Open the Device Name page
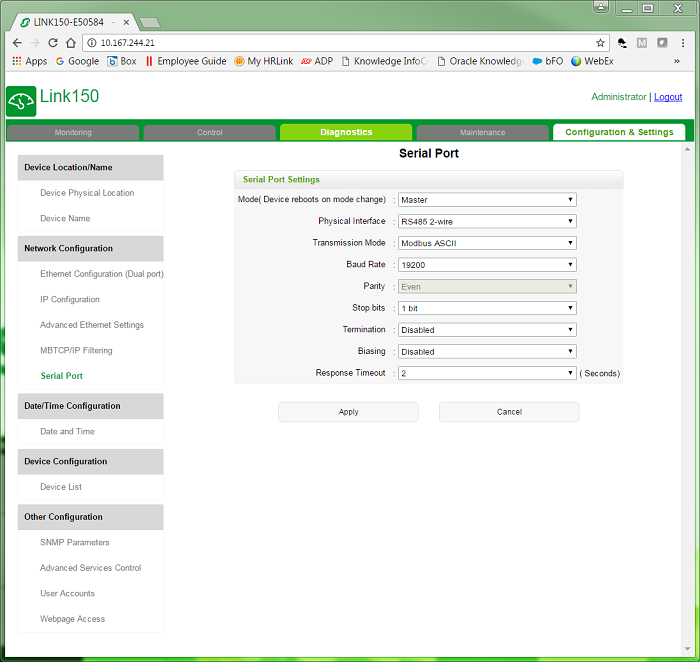 point(65,218)
